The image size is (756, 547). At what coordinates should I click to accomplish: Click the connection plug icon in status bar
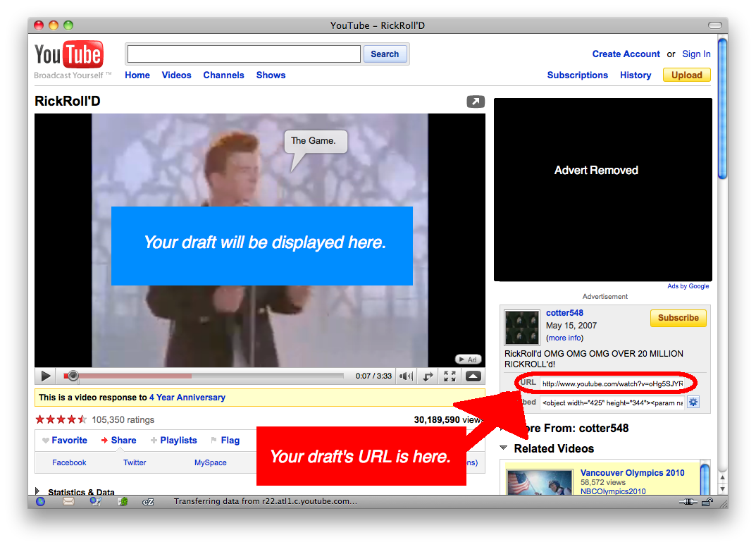[688, 502]
